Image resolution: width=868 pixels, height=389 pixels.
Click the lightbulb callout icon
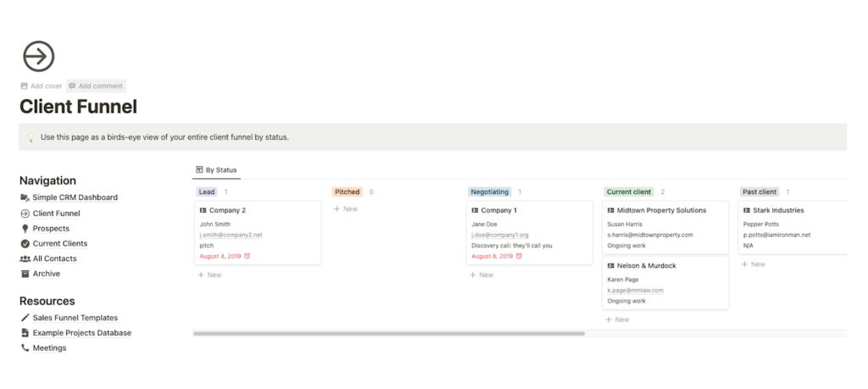click(31, 136)
